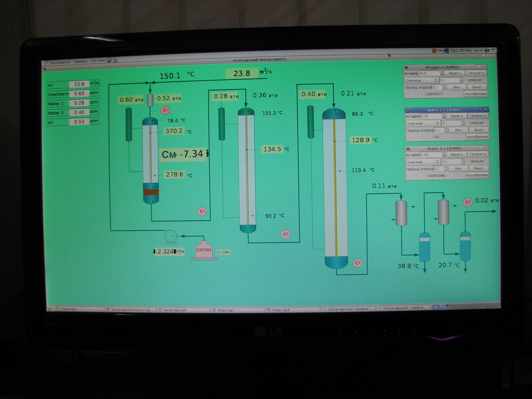Click Вкл in Воздух window
This screenshot has width=532, height=399.
(456, 87)
